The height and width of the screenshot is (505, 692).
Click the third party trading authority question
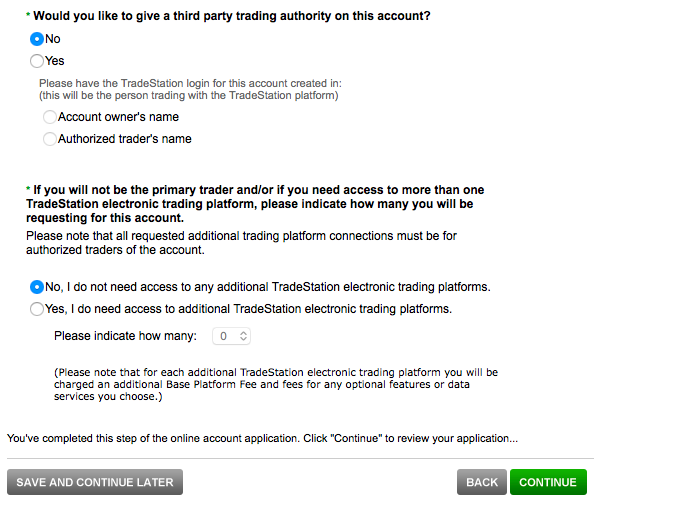click(x=231, y=17)
